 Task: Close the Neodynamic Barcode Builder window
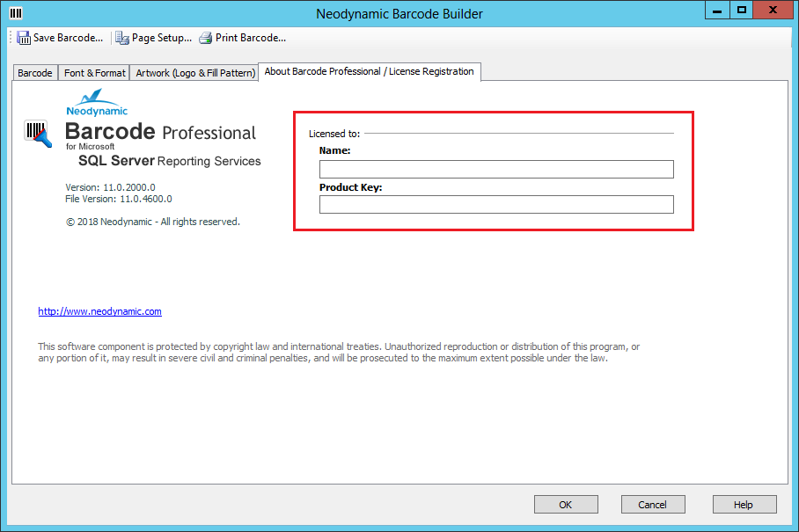point(773,11)
